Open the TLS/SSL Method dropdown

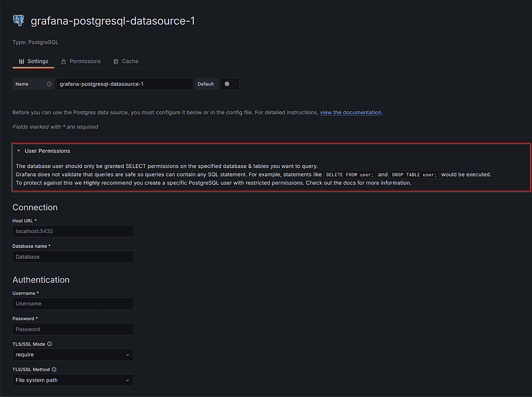[72, 380]
